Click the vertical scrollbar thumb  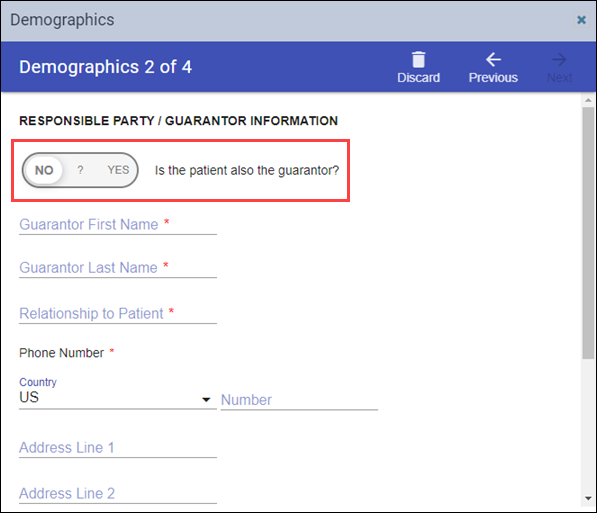coord(588,233)
